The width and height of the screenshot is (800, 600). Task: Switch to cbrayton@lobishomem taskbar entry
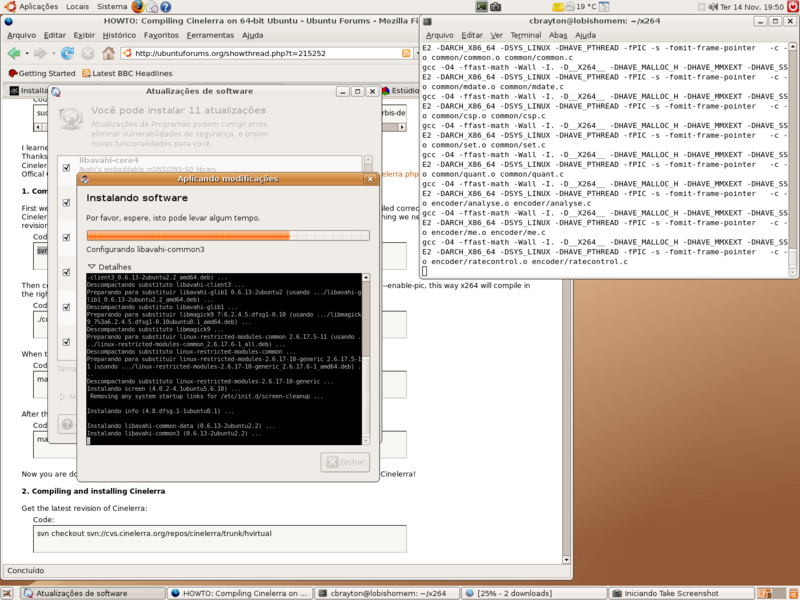click(x=387, y=593)
